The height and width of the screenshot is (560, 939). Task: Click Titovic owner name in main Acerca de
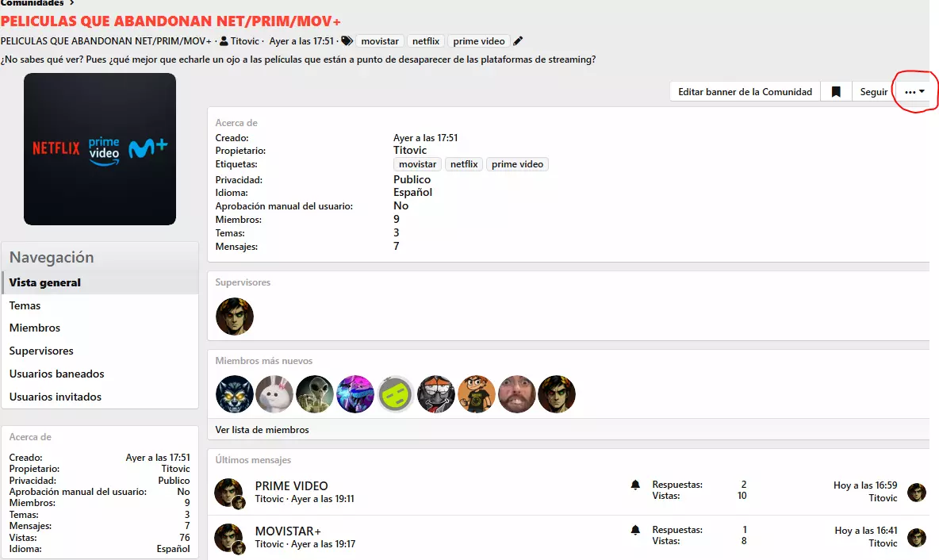[410, 151]
